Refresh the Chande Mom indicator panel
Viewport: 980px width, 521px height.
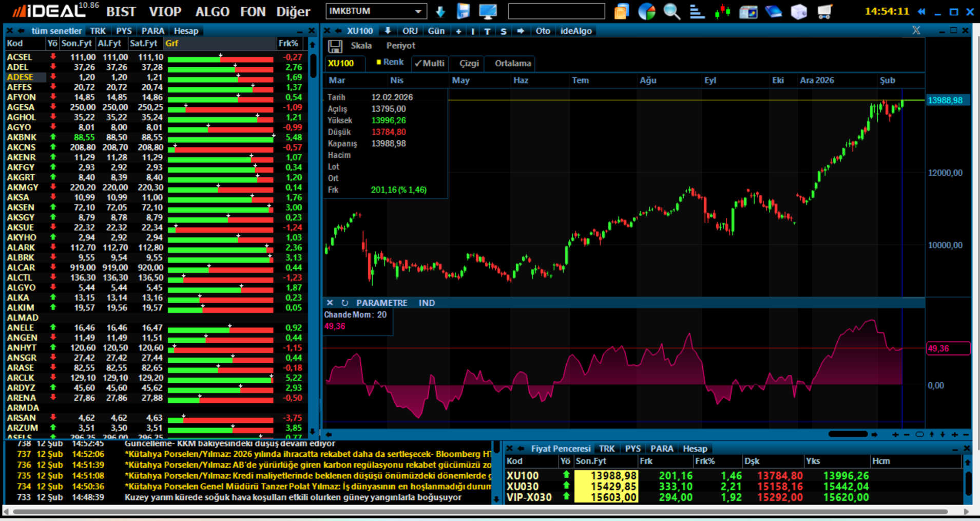pyautogui.click(x=344, y=303)
